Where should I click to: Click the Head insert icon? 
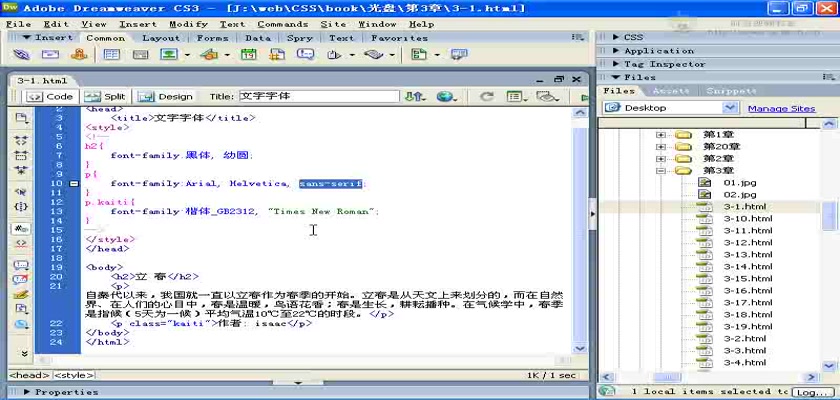pos(334,55)
